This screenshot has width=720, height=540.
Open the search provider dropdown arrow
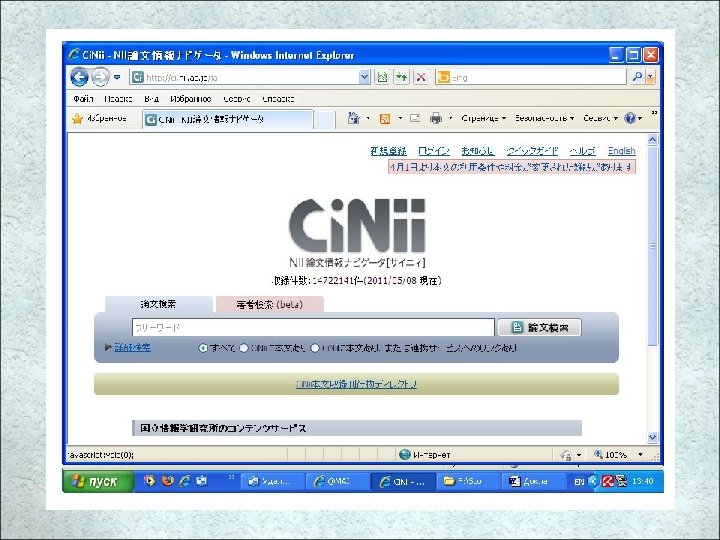(x=650, y=78)
